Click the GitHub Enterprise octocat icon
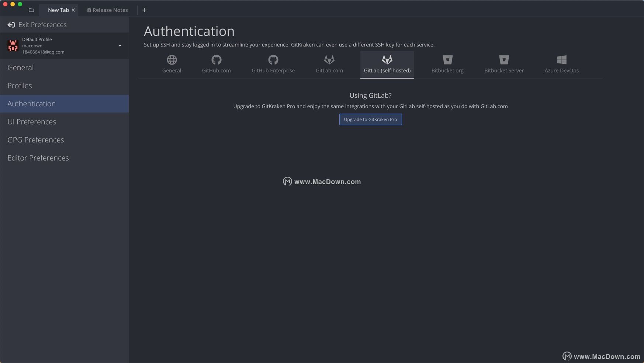The width and height of the screenshot is (644, 363). tap(273, 59)
